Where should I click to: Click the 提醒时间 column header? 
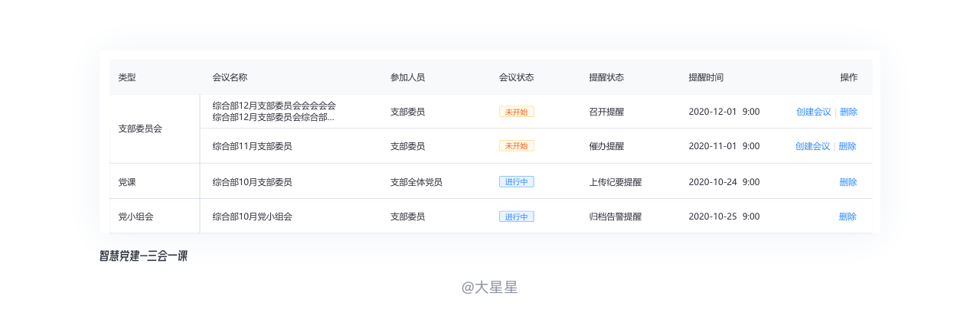(706, 77)
